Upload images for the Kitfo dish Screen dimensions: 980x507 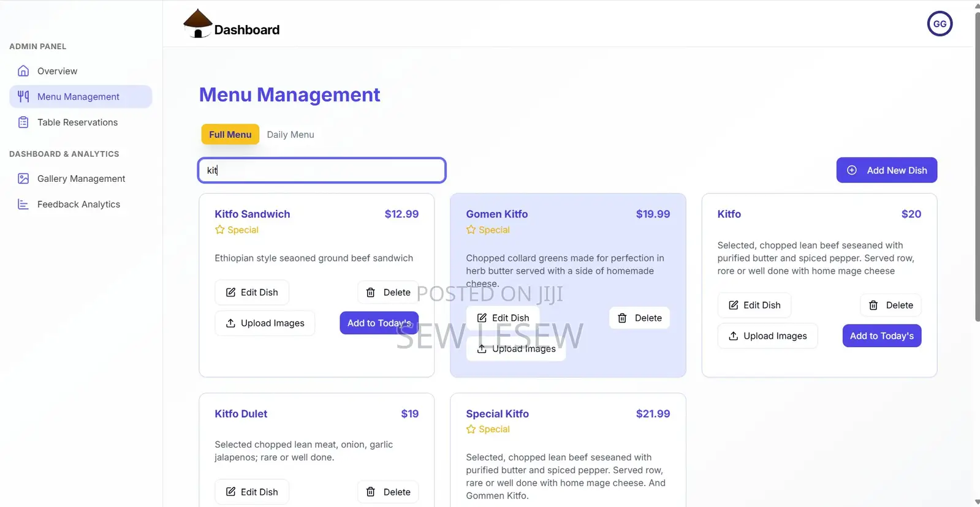pos(767,336)
